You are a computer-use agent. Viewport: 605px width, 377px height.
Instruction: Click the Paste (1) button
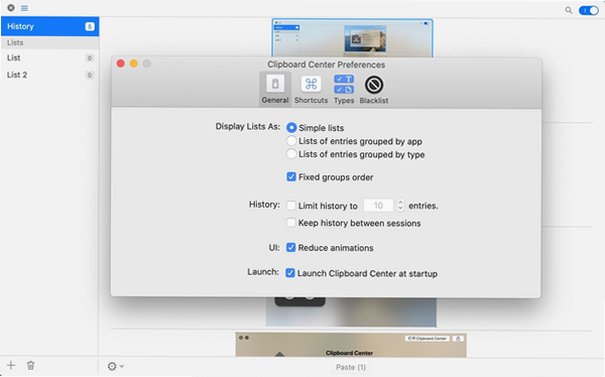(x=351, y=367)
